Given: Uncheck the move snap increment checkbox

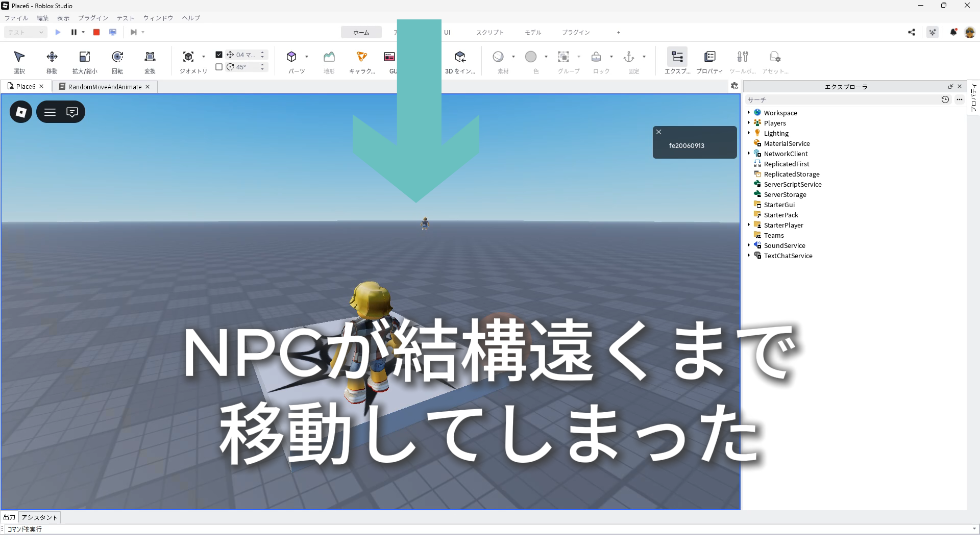Looking at the screenshot, I should tap(219, 55).
